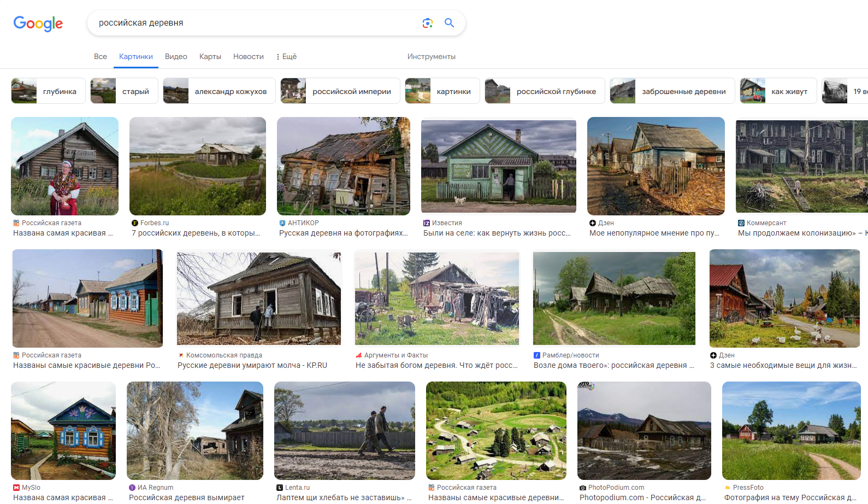Open the Коммерсантъ wooden houses thumbnail
The width and height of the screenshot is (868, 504).
tap(802, 166)
